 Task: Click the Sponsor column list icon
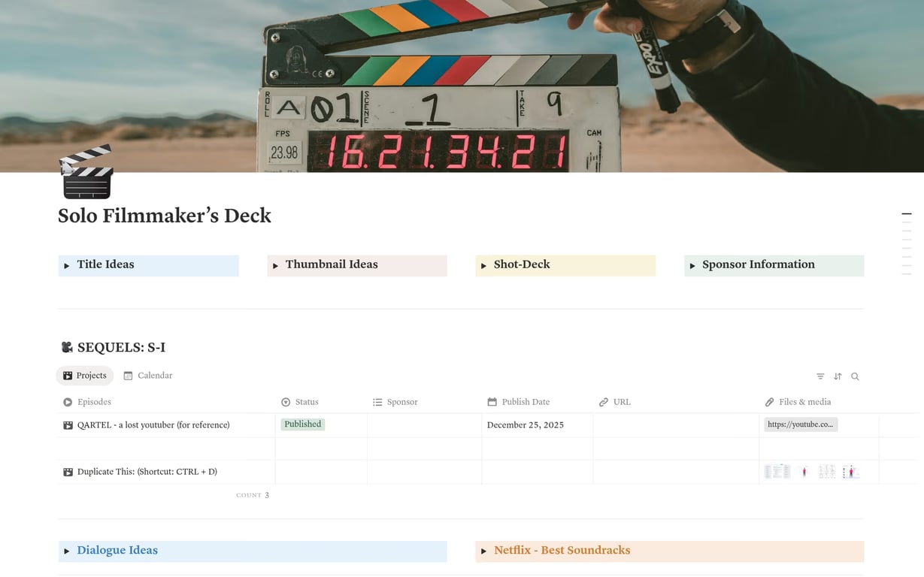[377, 402]
